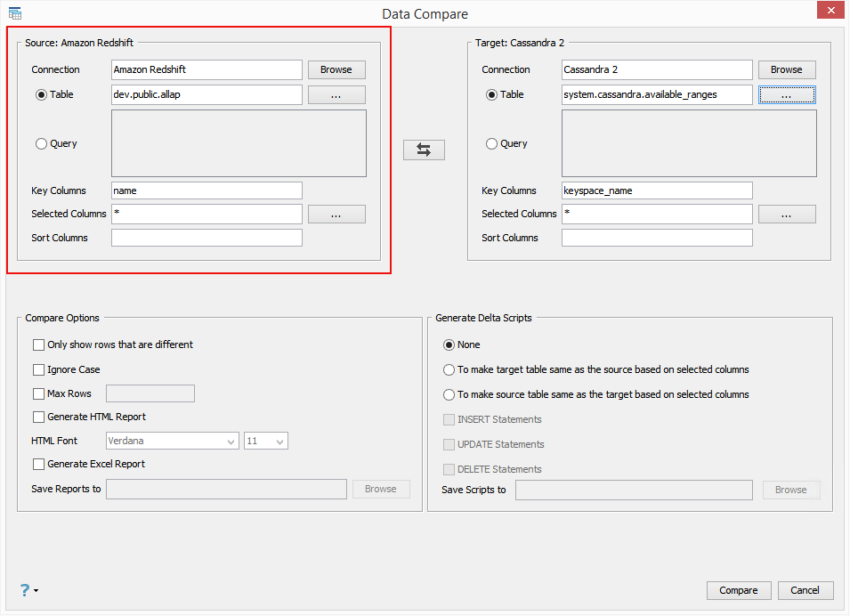Browse for the source connection
This screenshot has height=616, width=850.
pos(336,70)
